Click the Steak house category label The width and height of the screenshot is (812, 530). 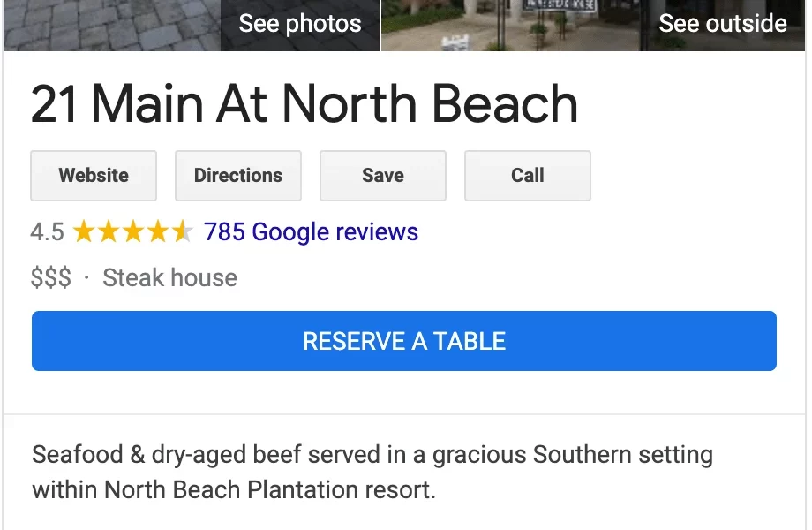(x=169, y=278)
